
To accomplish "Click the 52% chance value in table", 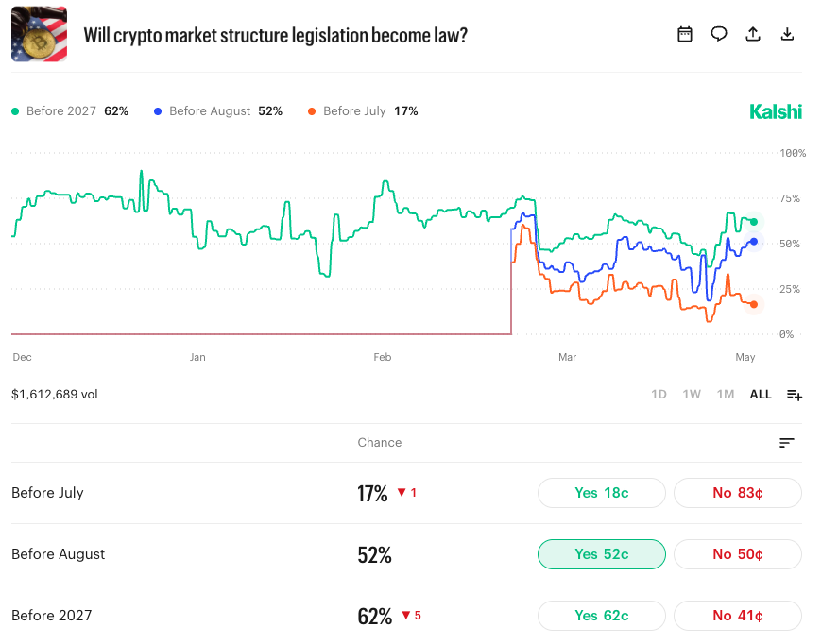I will tap(374, 554).
